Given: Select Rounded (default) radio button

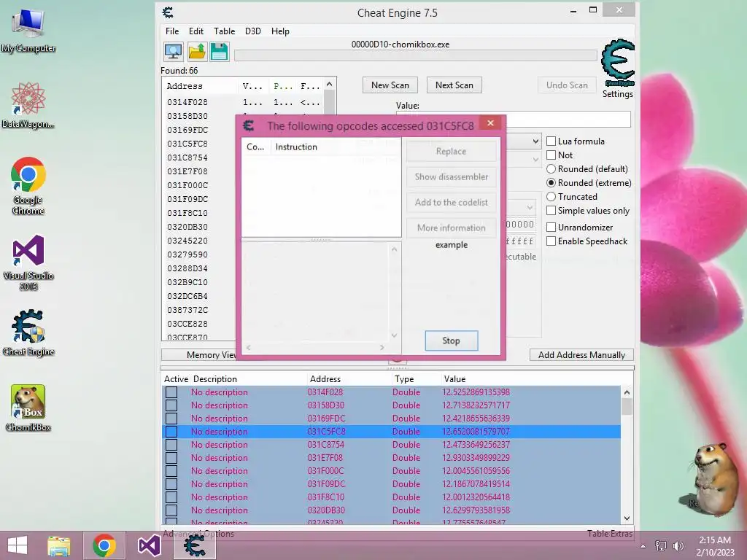Looking at the screenshot, I should pos(551,168).
